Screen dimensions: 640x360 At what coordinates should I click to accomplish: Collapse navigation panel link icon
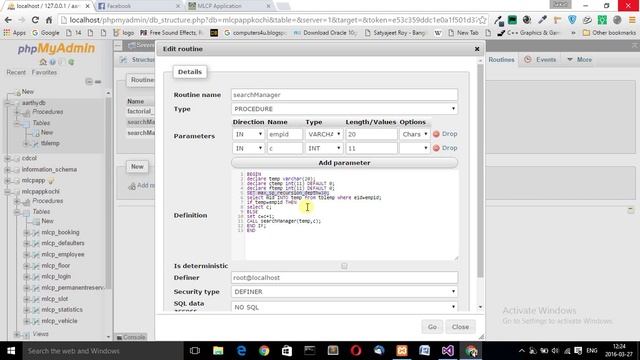pyautogui.click(x=89, y=82)
